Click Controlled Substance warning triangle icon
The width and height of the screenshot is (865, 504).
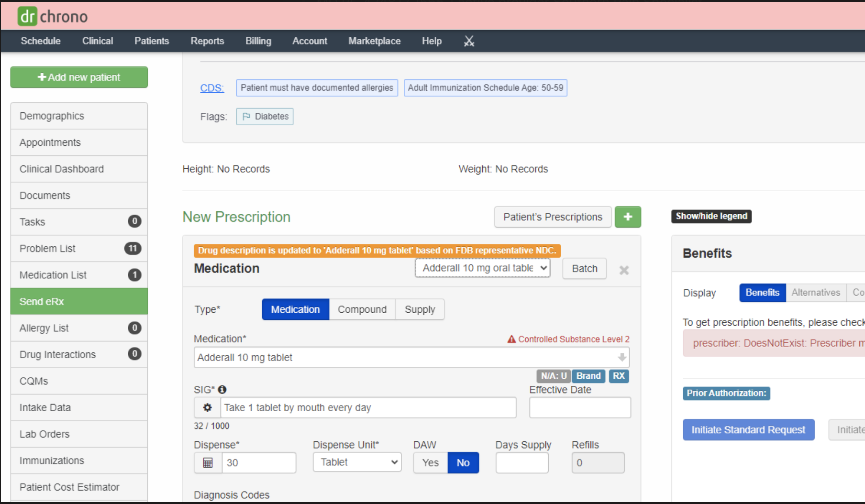pyautogui.click(x=511, y=339)
